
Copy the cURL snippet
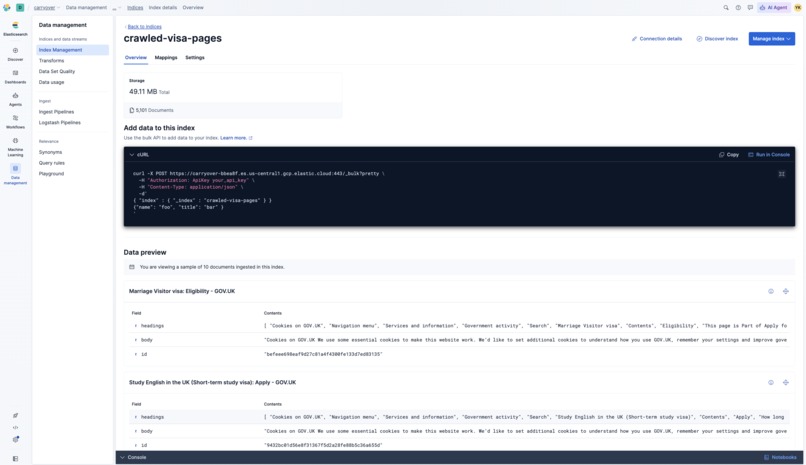(x=729, y=155)
